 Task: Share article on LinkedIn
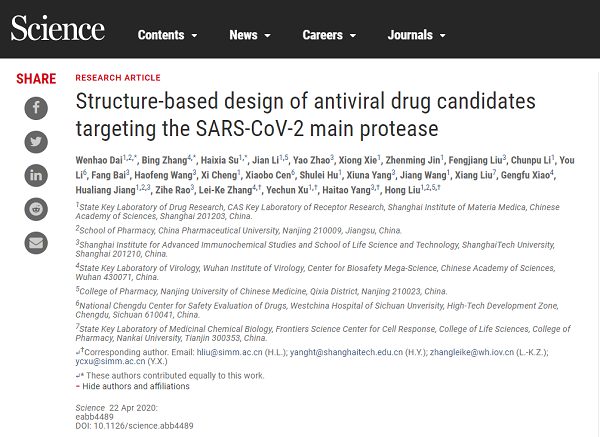coord(36,175)
